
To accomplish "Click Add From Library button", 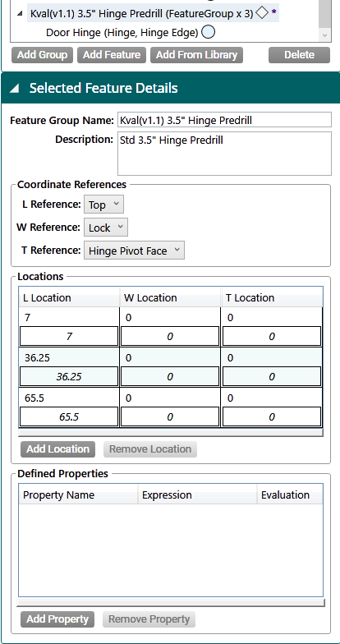I will point(197,55).
